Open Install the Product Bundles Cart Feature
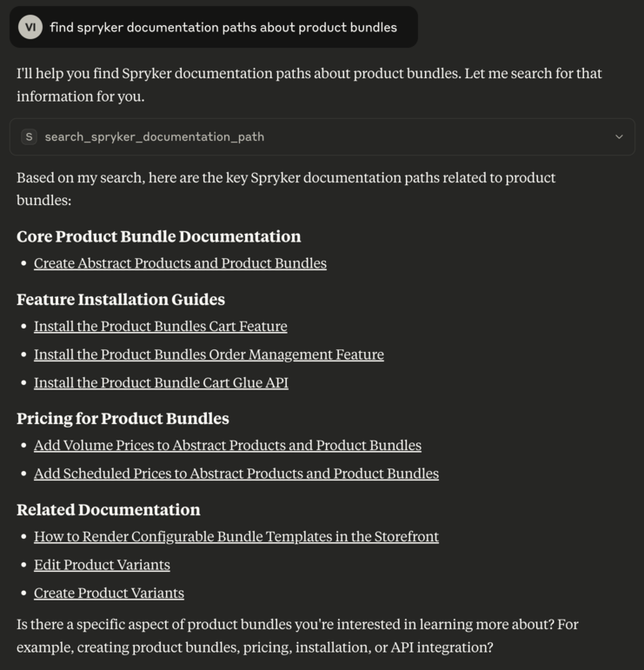This screenshot has height=670, width=644. point(160,327)
